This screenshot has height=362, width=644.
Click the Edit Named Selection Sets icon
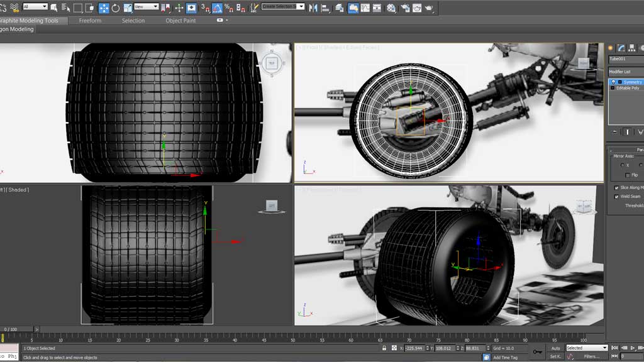pyautogui.click(x=255, y=8)
